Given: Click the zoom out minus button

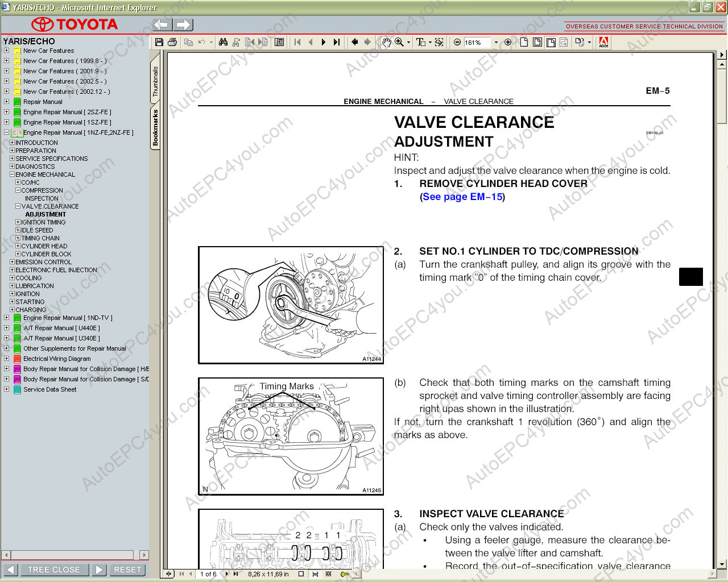Looking at the screenshot, I should click(457, 42).
